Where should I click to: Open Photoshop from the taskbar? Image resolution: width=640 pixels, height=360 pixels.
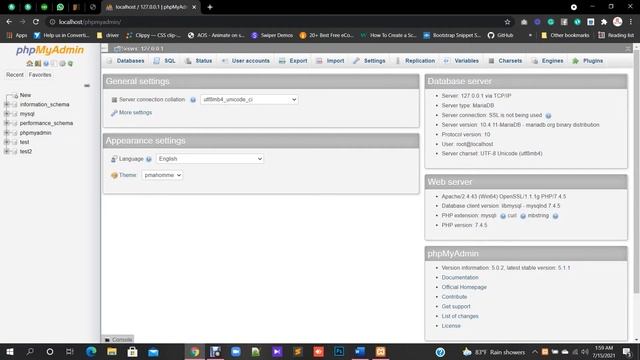(339, 351)
